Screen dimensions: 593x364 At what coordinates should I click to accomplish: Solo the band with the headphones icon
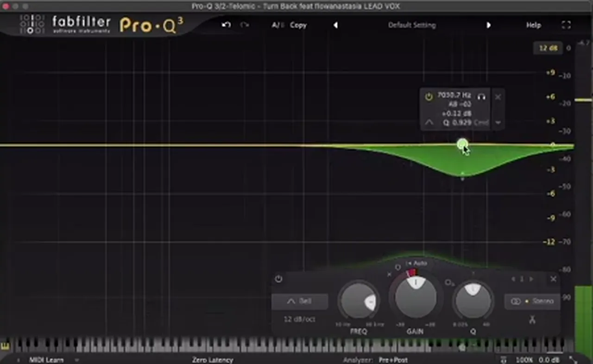pyautogui.click(x=481, y=96)
